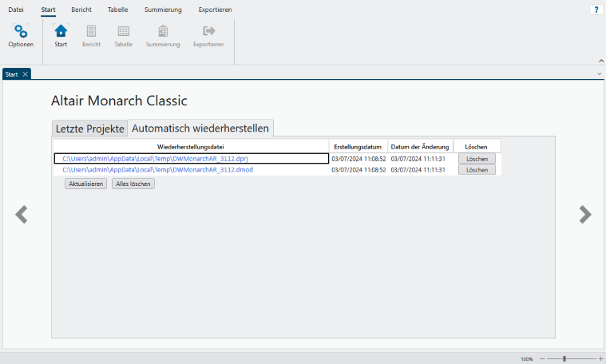Delete the DWMonarchAR_3112.dprj recovery entry
The width and height of the screenshot is (606, 364).
[477, 159]
